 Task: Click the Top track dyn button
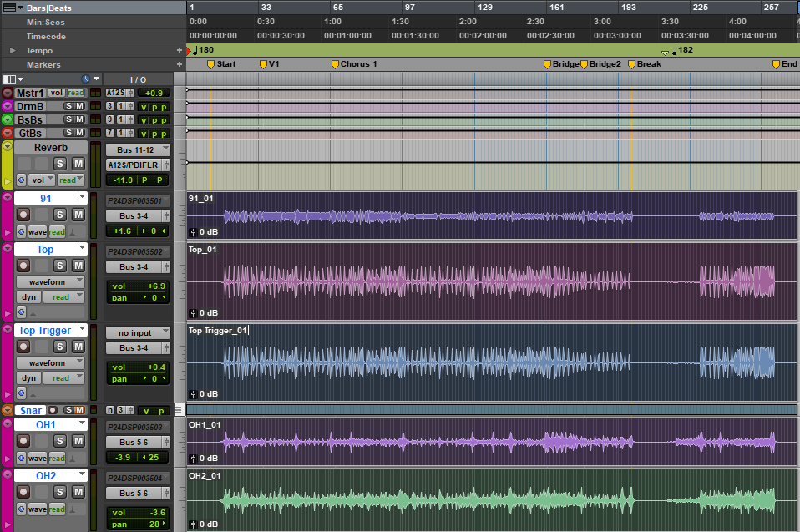28,297
